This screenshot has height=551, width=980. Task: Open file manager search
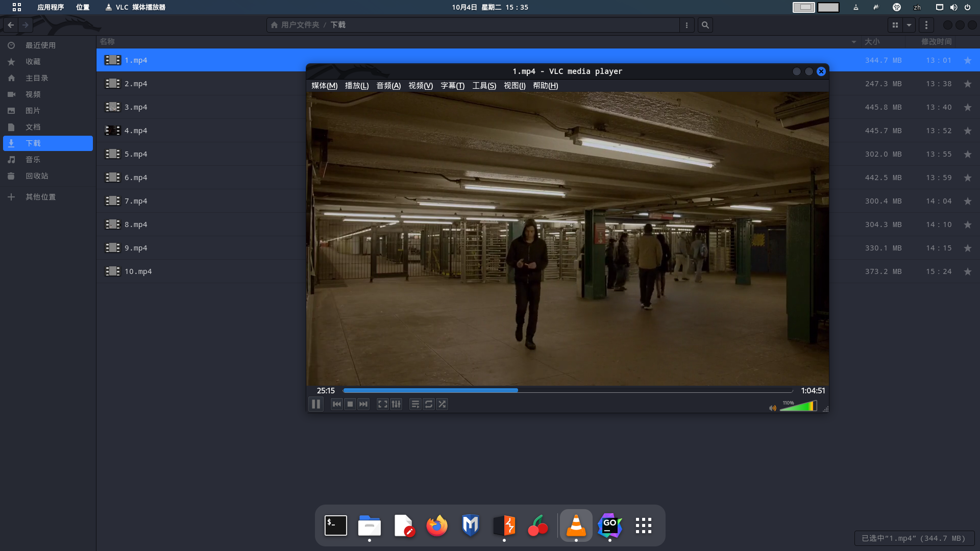(705, 25)
